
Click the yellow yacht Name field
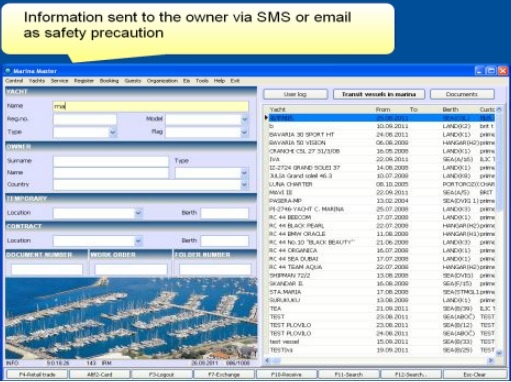tap(151, 106)
